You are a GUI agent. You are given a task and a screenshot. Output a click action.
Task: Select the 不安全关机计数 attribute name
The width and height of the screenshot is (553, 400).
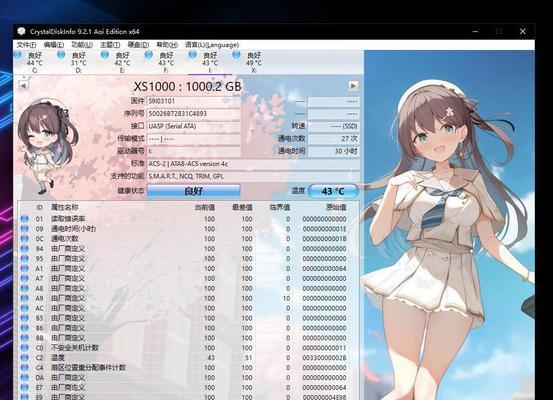75,348
